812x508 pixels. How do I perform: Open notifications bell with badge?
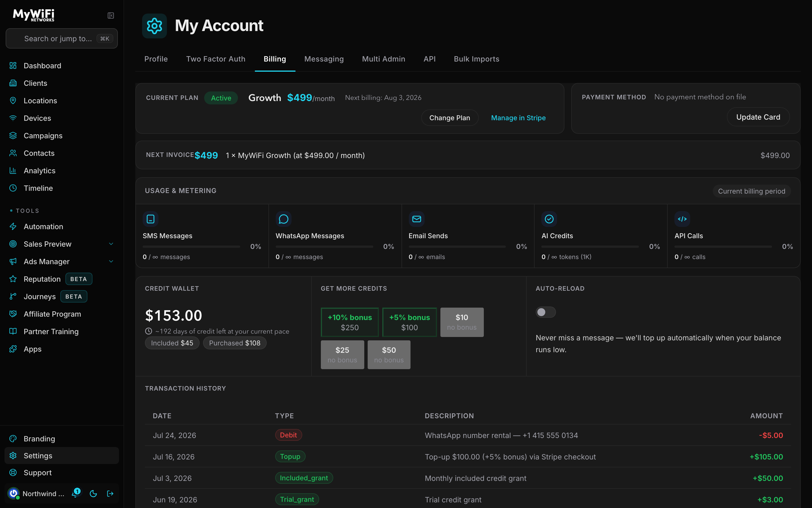pos(76,493)
